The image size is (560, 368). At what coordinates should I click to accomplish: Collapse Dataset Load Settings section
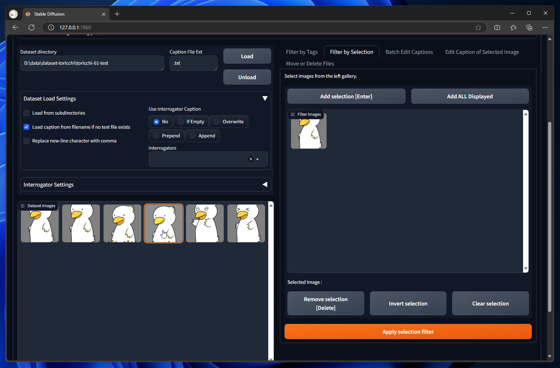point(265,98)
